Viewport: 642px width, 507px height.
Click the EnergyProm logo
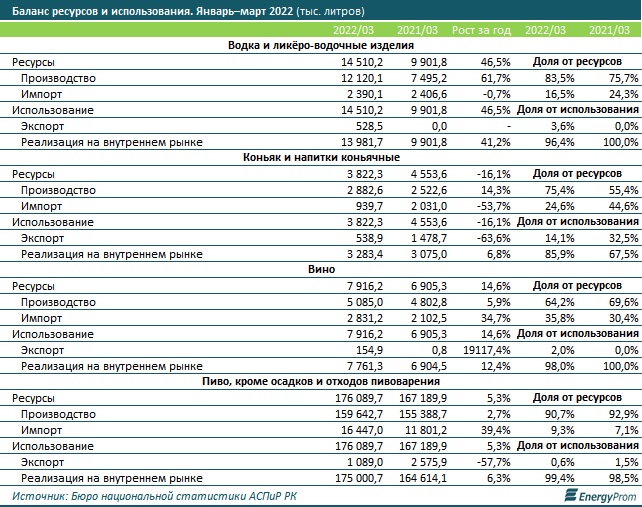tap(600, 496)
